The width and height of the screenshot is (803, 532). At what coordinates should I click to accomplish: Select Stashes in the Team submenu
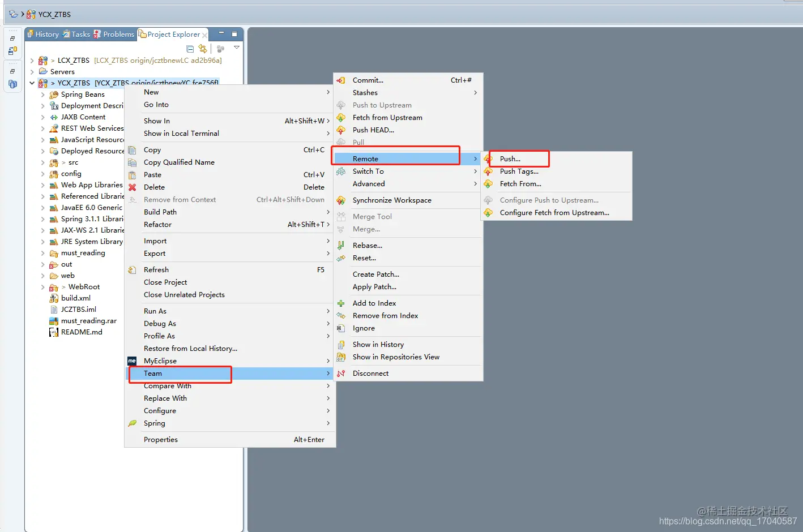pos(408,93)
